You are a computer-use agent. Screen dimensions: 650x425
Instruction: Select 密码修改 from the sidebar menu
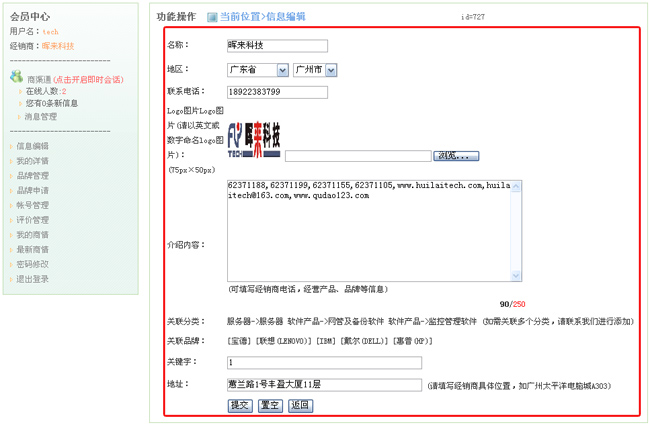32,264
